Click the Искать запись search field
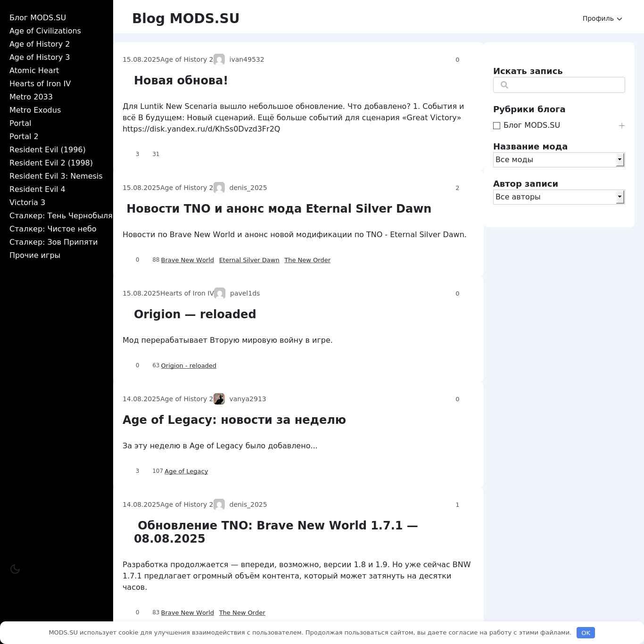This screenshot has width=644, height=644. (559, 85)
